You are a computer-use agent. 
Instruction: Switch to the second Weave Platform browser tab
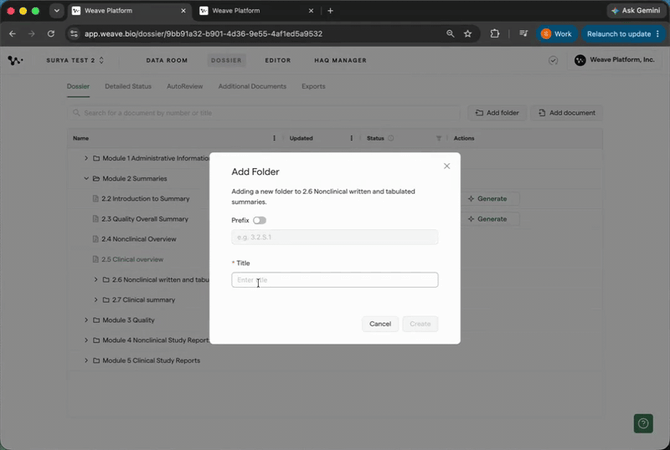256,11
